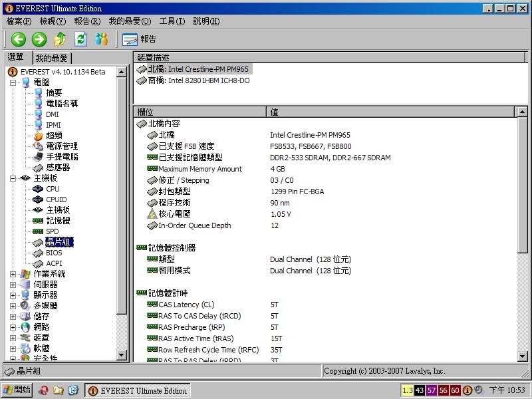Select the 南橋: Intel 82801HBM ICH8-DO device row

tap(193, 80)
